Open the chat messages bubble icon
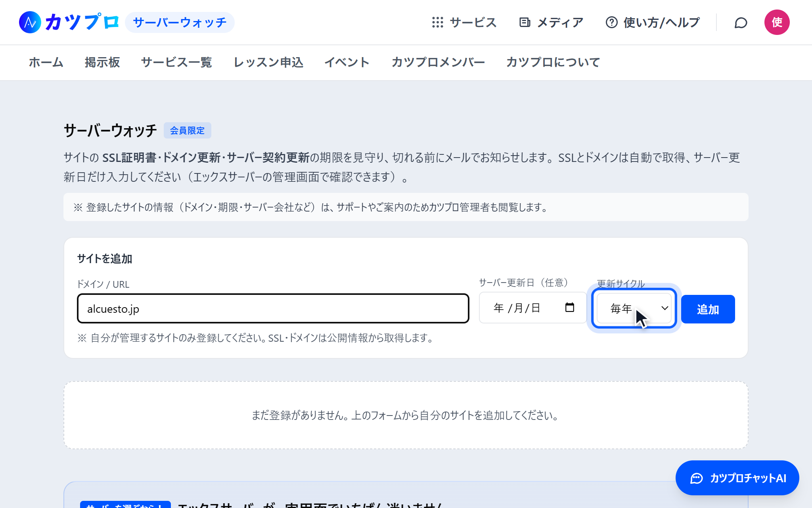Viewport: 812px width, 508px height. pyautogui.click(x=741, y=23)
